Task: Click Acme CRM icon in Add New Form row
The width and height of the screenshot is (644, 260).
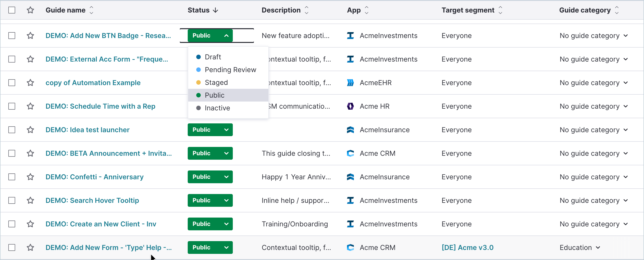Action: click(x=350, y=247)
